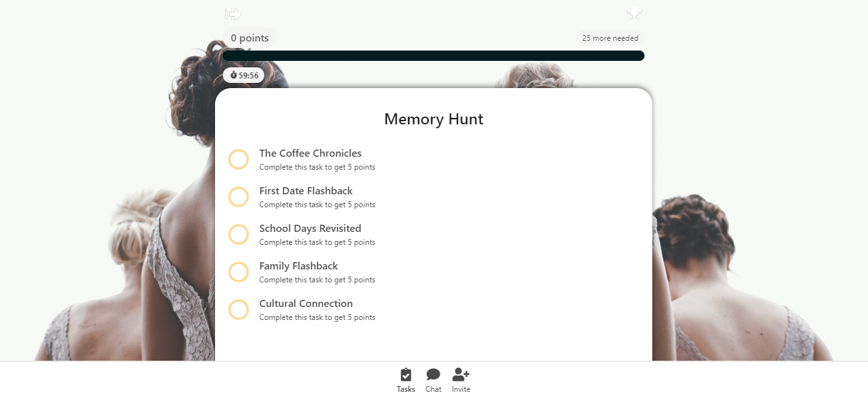Open the Tasks tab in bottom bar

406,380
